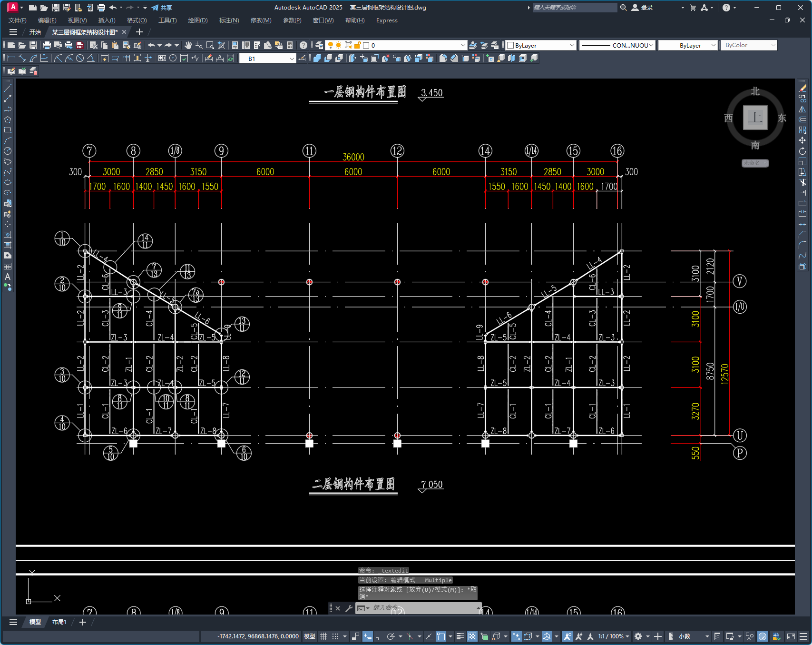Viewport: 812px width, 645px height.
Task: Open the lineweight ByLayer dropdown
Action: [x=688, y=45]
